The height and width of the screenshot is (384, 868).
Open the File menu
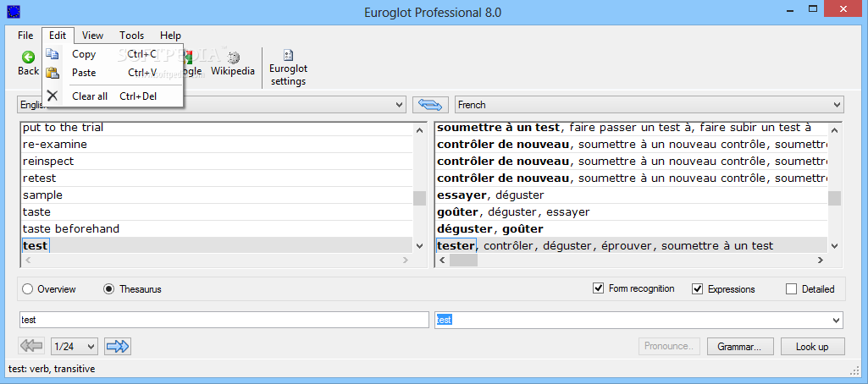[25, 36]
